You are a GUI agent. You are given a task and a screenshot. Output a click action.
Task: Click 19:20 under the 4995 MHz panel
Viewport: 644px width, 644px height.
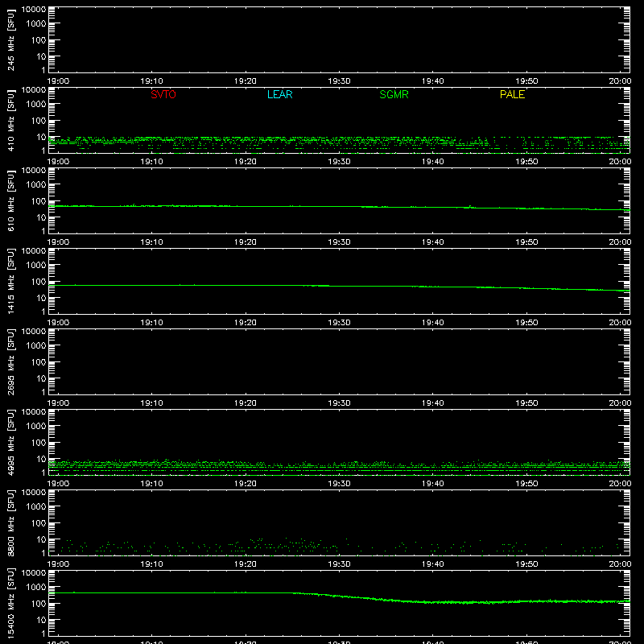pos(246,484)
